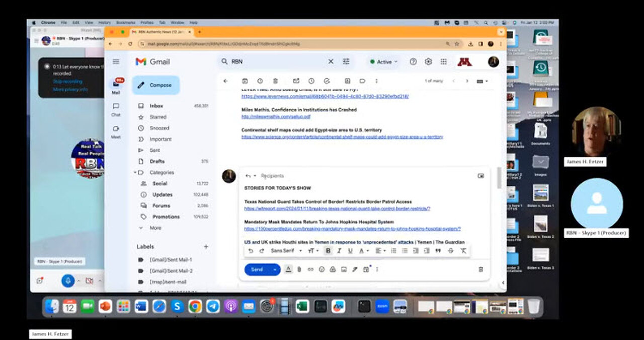Open the Social category
Screen dimensions: 644x340
coord(174,183)
